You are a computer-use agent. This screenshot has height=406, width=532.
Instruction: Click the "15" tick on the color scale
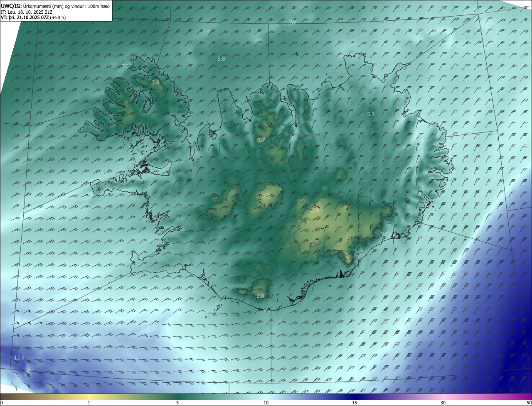355,403
